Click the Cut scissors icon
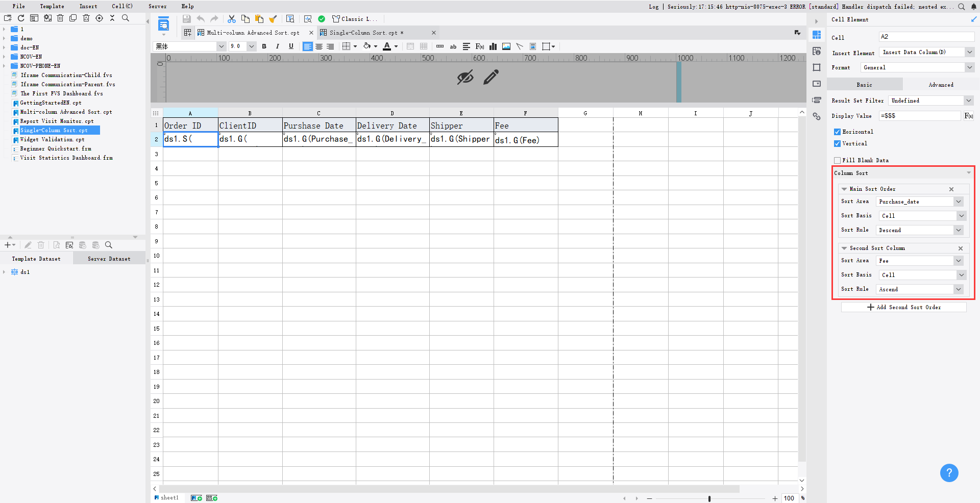 [x=232, y=19]
